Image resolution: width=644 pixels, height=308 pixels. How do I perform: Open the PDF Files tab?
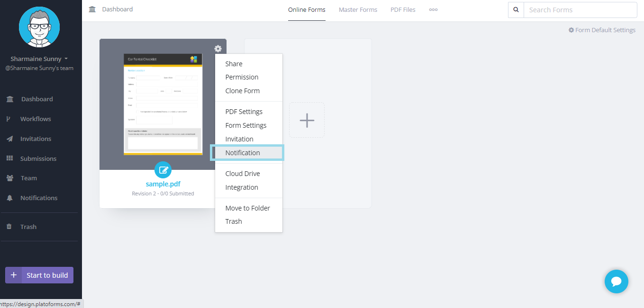pos(403,9)
